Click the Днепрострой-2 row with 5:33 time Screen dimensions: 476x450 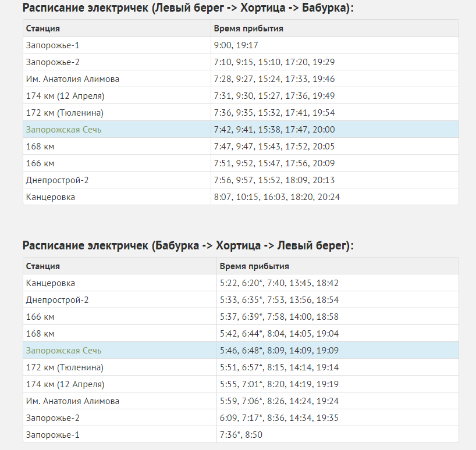241,300
